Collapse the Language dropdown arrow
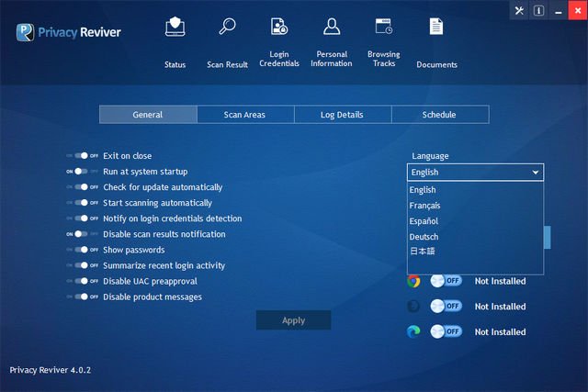 535,173
